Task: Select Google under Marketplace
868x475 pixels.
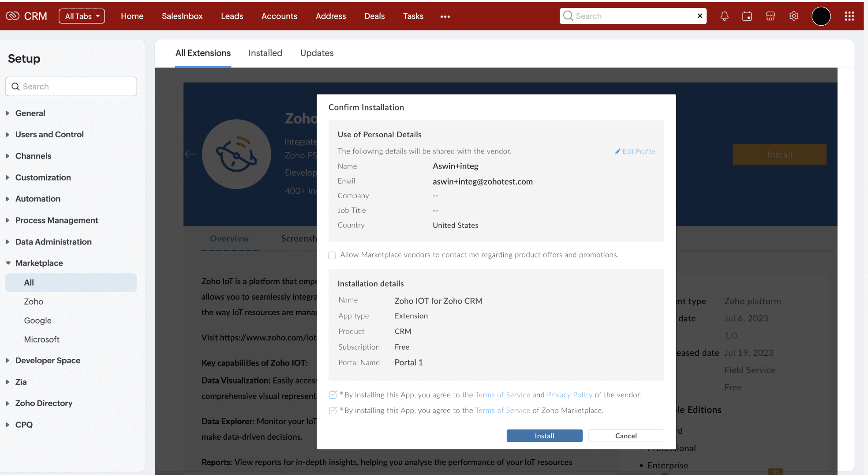Action: click(37, 320)
